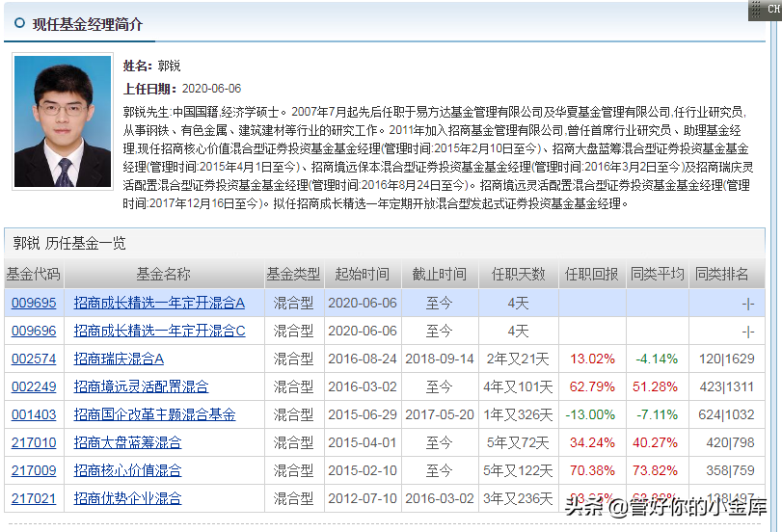Open fund code link 217010
The image size is (782, 532).
(34, 442)
